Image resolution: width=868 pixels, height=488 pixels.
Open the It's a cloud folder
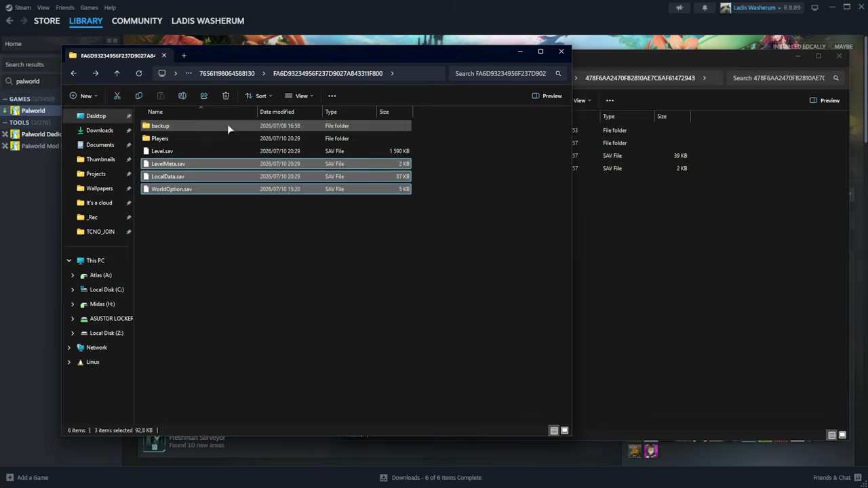pos(99,203)
